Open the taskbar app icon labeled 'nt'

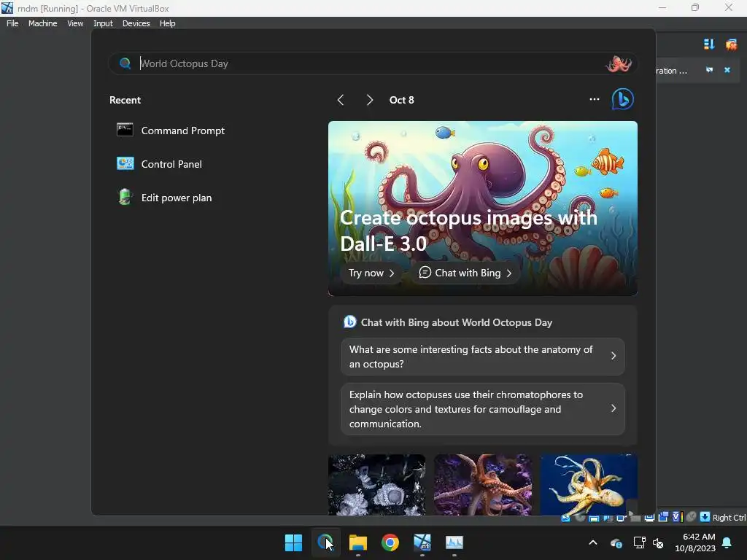422,542
